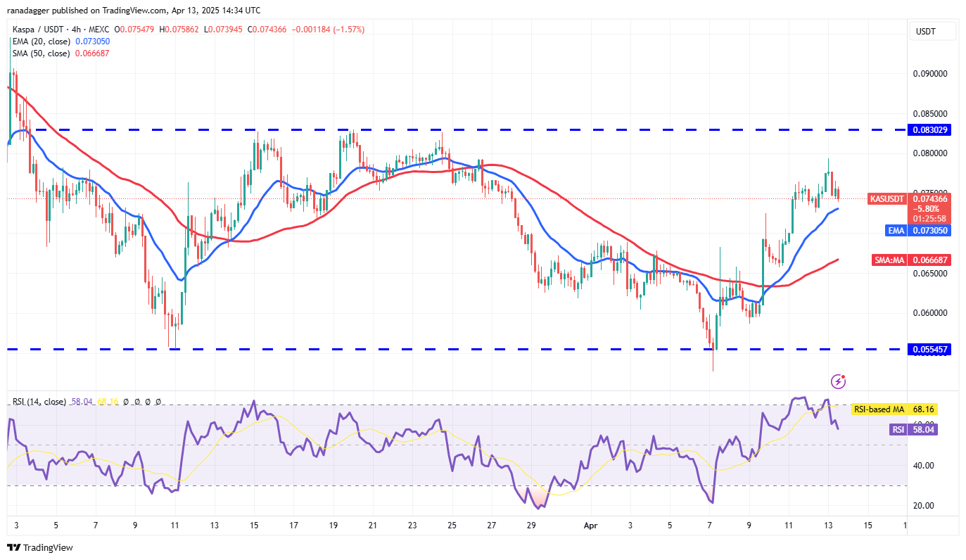
Task: Click the purple lightning bolt event icon
Action: pos(838,381)
